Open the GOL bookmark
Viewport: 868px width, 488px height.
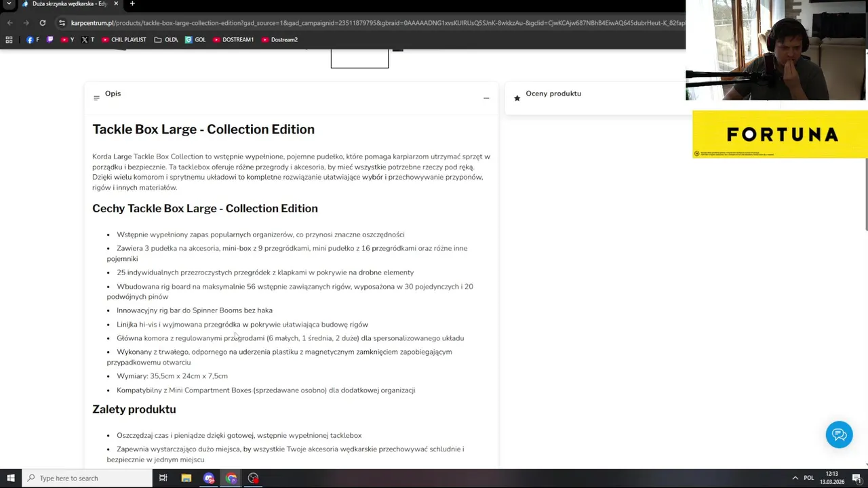pyautogui.click(x=195, y=40)
